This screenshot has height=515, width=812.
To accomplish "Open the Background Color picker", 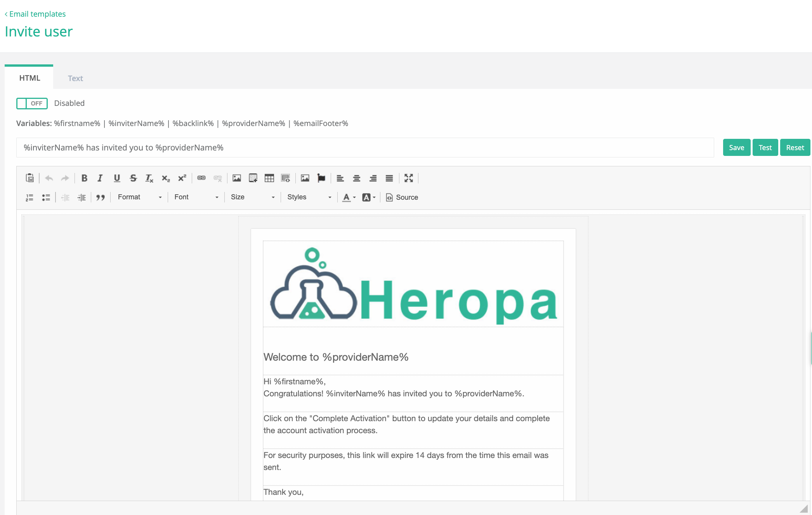I will coord(369,197).
